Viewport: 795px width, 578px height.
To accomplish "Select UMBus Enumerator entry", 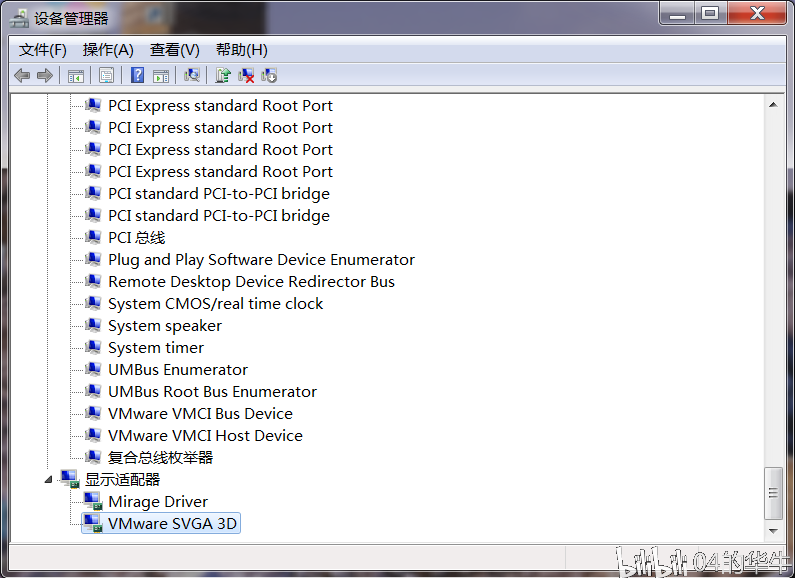I will (178, 370).
